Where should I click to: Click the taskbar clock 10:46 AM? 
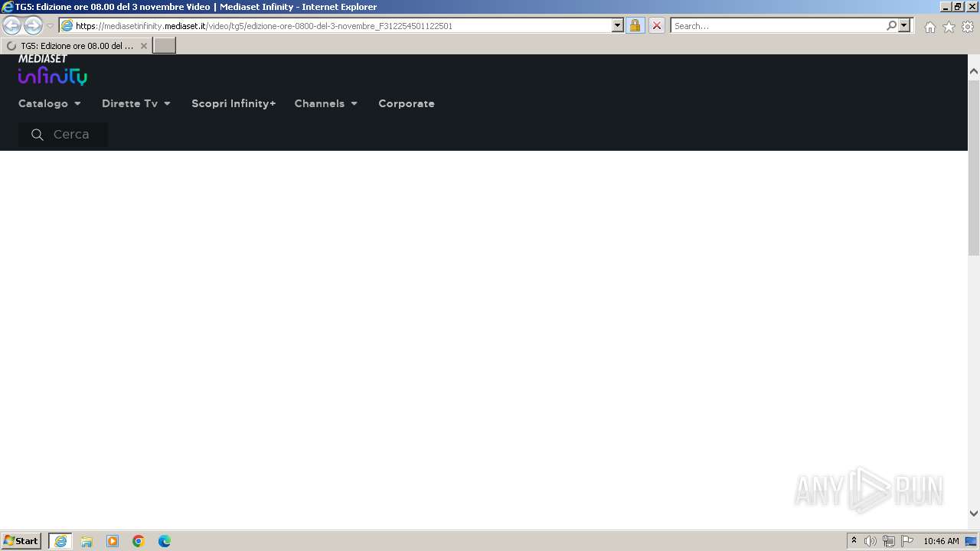click(x=941, y=541)
